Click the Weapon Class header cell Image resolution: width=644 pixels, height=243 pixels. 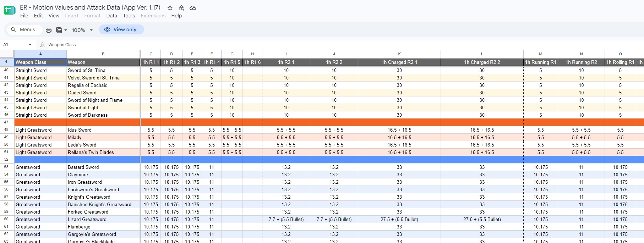pyautogui.click(x=40, y=62)
